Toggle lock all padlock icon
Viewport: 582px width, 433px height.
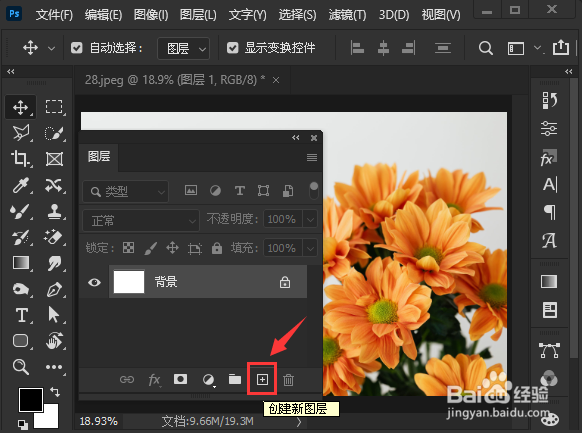[x=216, y=248]
